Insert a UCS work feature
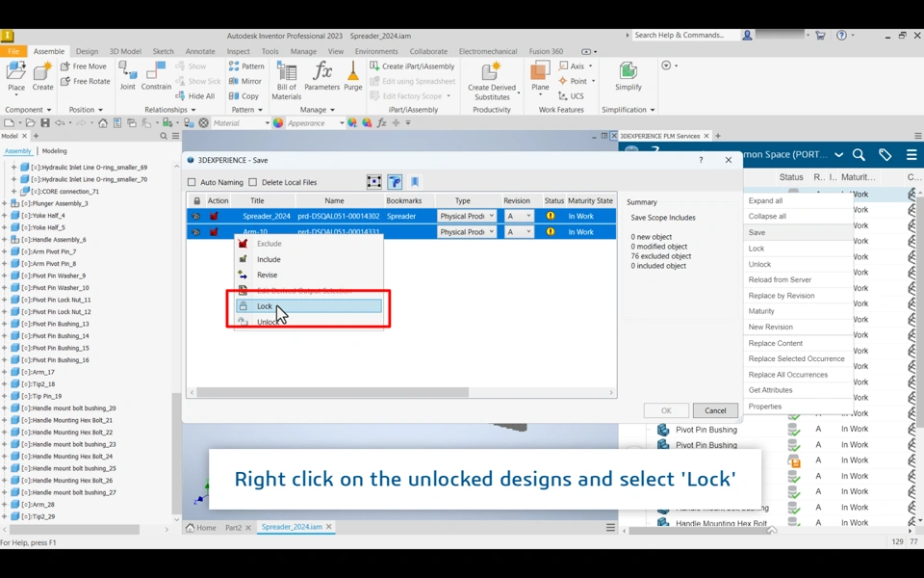924x578 pixels. click(571, 95)
